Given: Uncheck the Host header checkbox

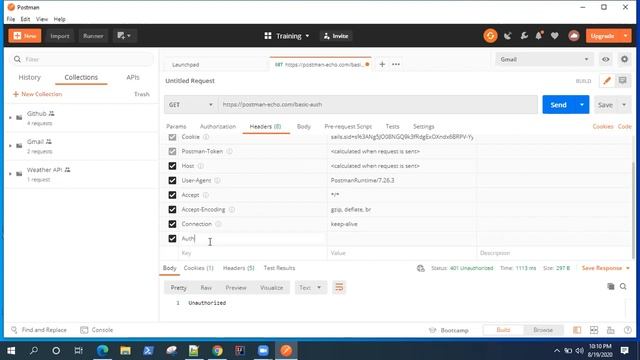Looking at the screenshot, I should (x=172, y=166).
